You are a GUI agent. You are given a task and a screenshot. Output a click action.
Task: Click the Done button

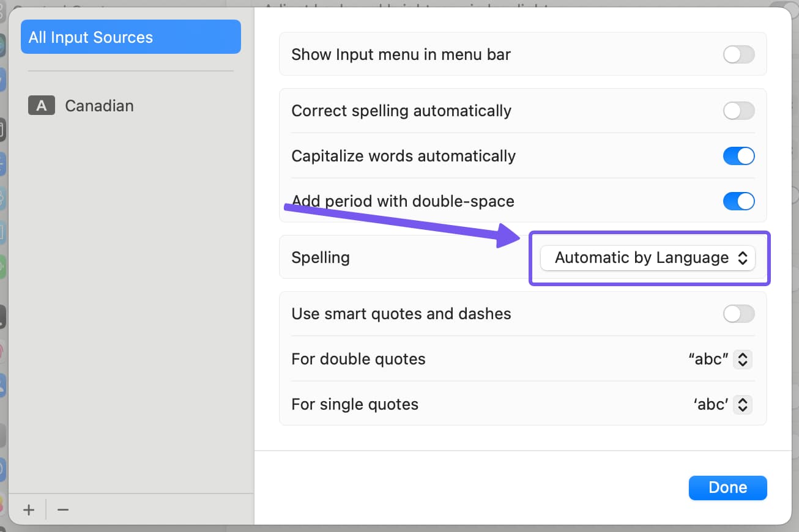pos(727,487)
